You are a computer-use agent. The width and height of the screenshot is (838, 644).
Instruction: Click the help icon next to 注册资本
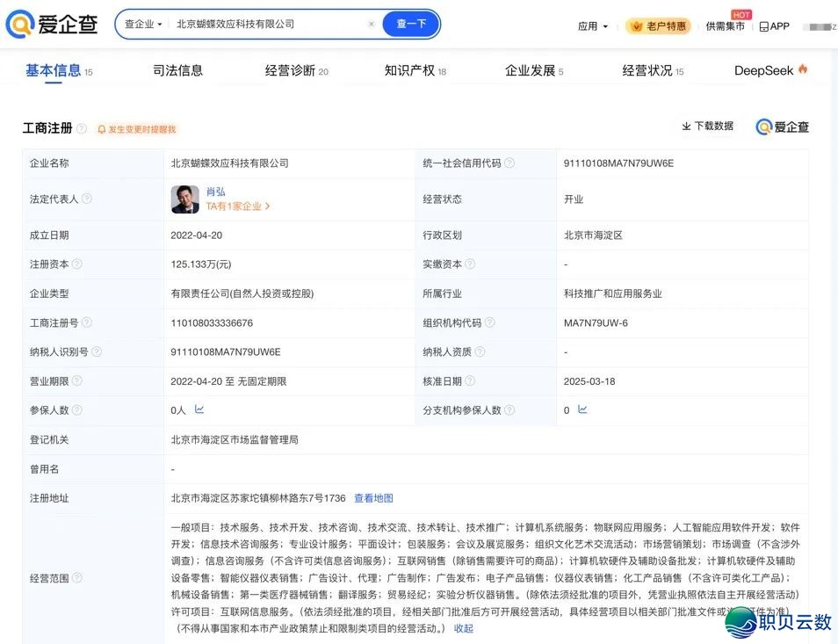click(x=77, y=264)
